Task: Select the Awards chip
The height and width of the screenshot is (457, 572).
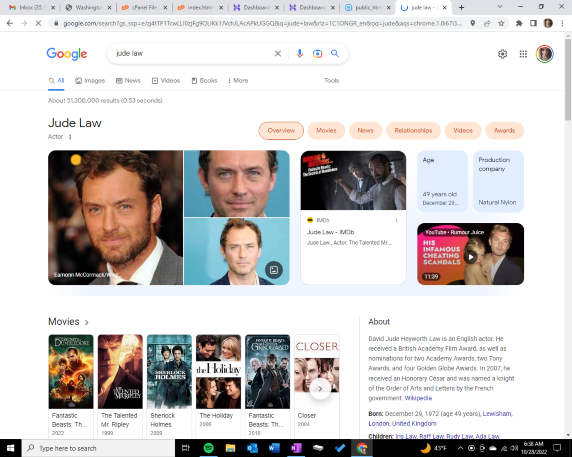Action: pyautogui.click(x=504, y=131)
